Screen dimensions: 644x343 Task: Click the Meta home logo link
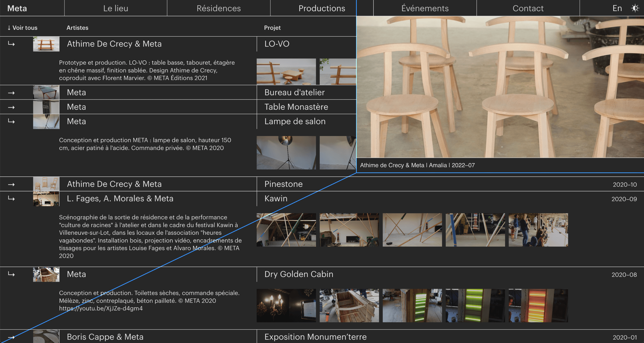pyautogui.click(x=17, y=8)
